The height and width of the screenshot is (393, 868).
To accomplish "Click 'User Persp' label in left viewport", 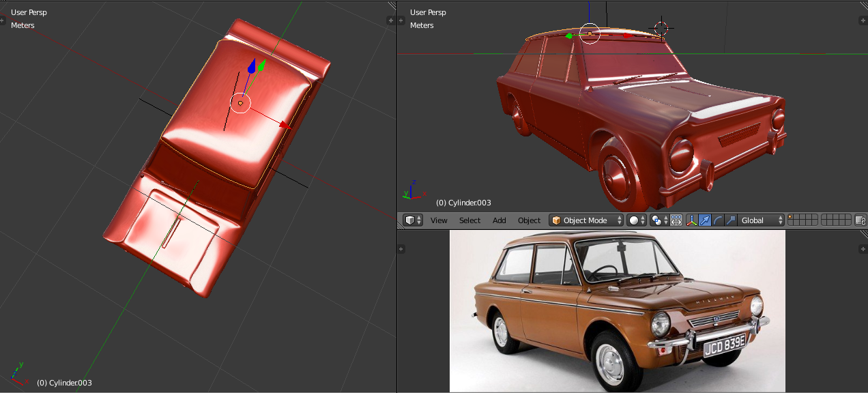I will (29, 12).
